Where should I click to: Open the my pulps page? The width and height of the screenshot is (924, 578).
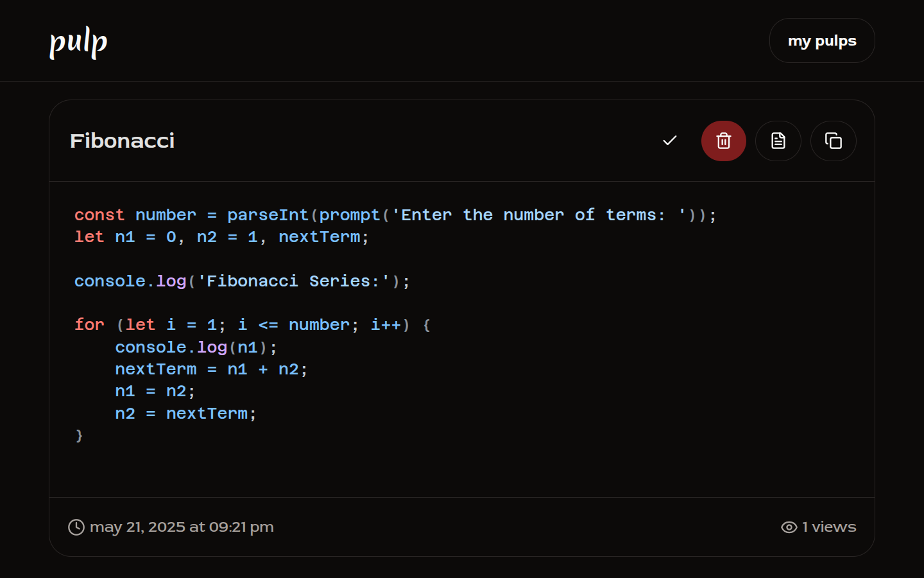[x=822, y=40]
